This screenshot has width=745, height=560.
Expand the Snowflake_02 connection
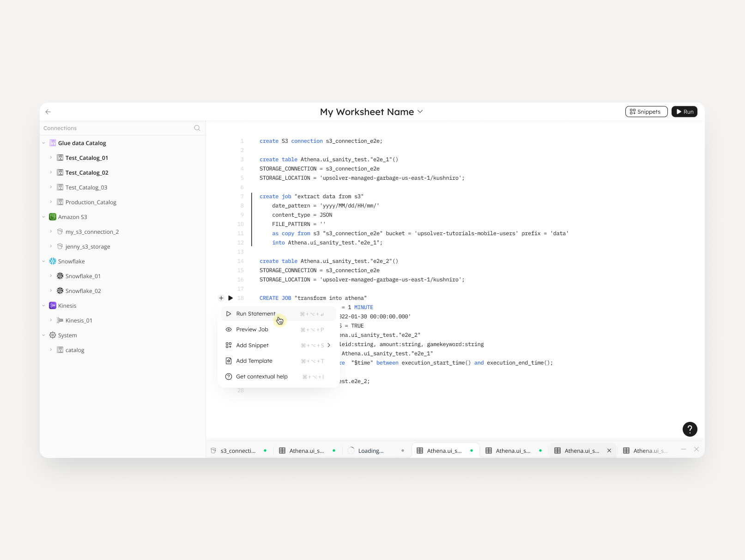click(x=51, y=291)
